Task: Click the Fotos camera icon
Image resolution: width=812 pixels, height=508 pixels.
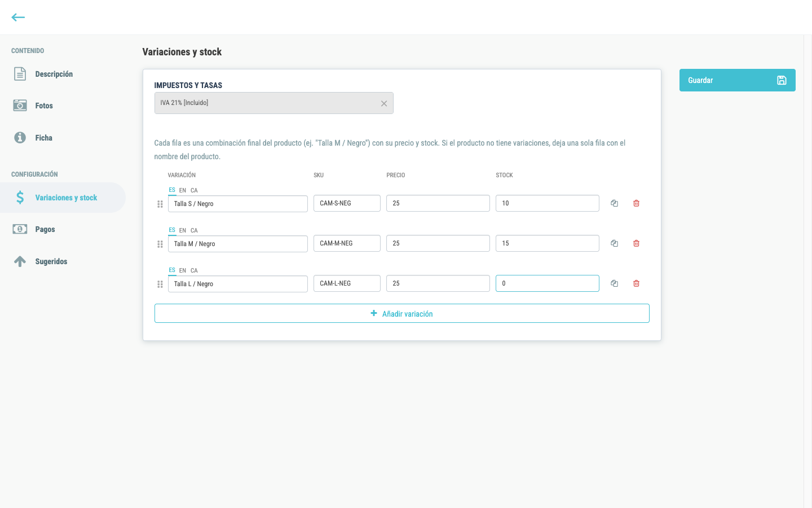Action: pyautogui.click(x=20, y=106)
